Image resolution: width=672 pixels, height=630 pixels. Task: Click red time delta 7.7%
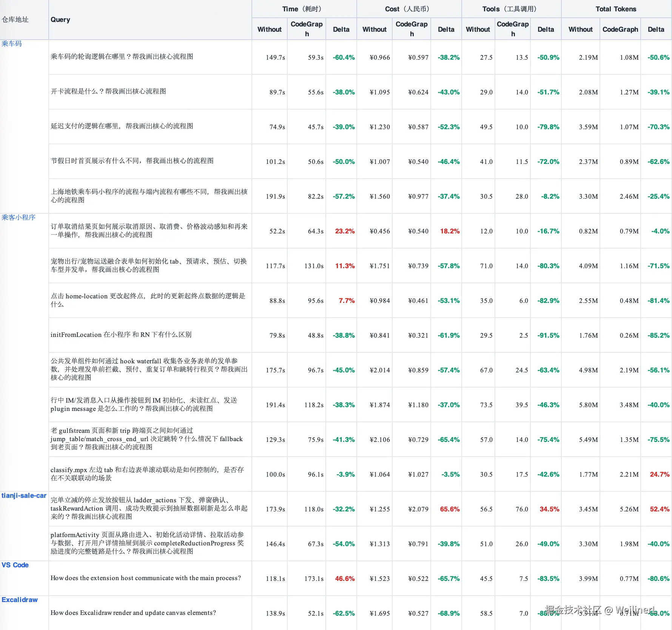[x=347, y=301]
